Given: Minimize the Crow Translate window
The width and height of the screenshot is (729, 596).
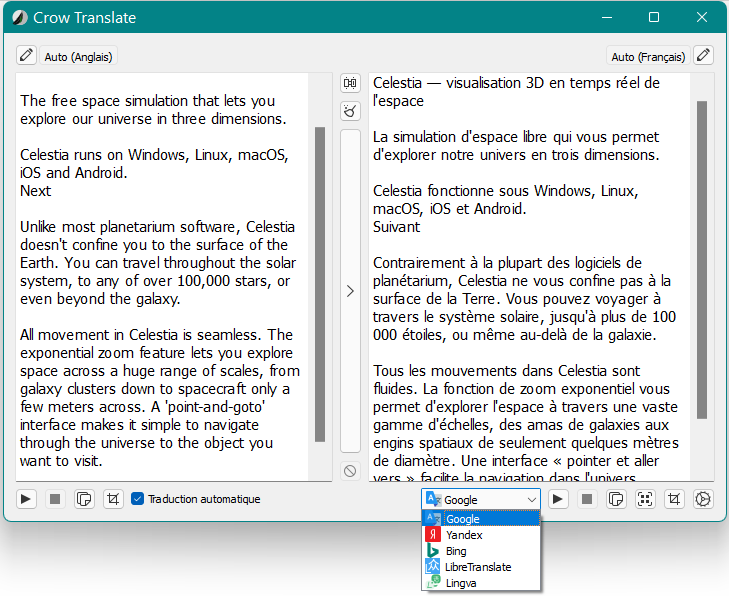Looking at the screenshot, I should tap(606, 17).
